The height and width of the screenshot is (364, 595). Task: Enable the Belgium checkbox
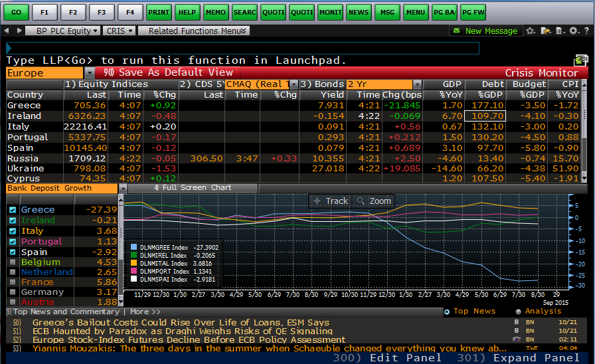pos(12,262)
